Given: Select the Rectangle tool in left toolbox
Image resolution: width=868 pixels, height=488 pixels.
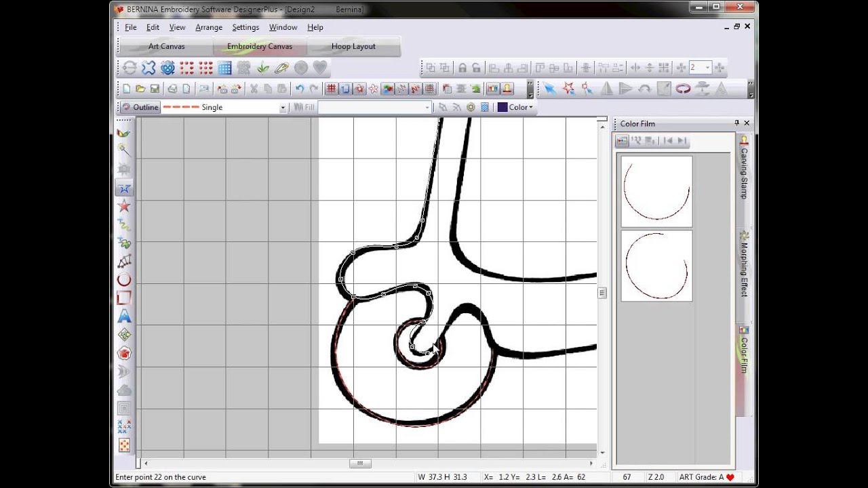Looking at the screenshot, I should tap(124, 298).
